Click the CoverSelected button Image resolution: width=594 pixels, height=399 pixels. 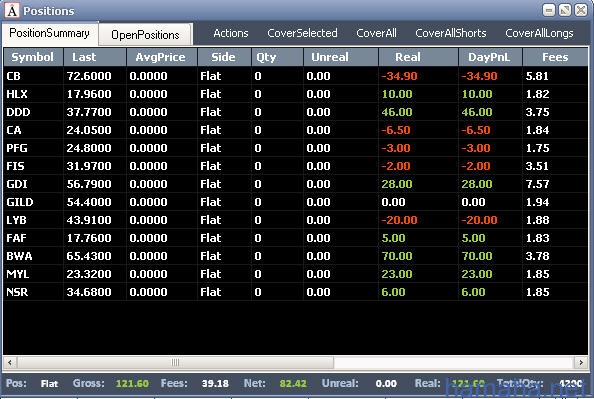point(302,33)
